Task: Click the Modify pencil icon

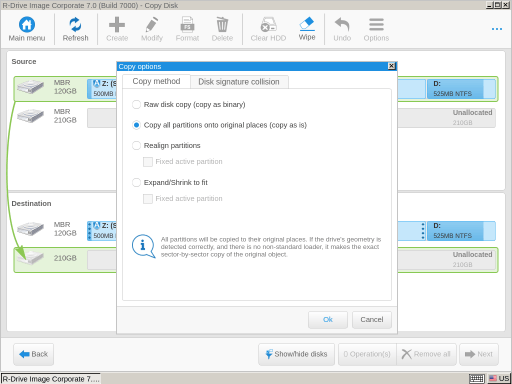Action: pyautogui.click(x=152, y=25)
